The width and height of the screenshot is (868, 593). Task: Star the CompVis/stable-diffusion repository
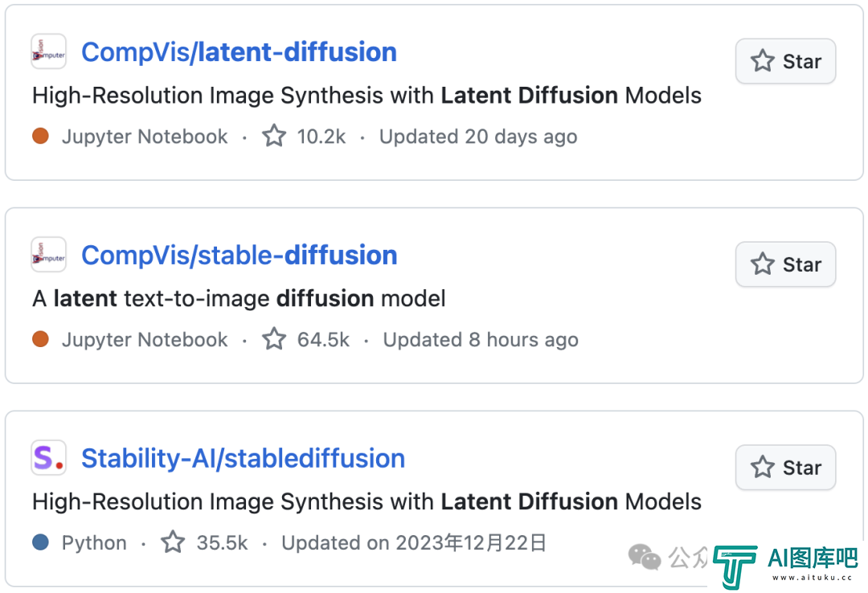pos(785,264)
